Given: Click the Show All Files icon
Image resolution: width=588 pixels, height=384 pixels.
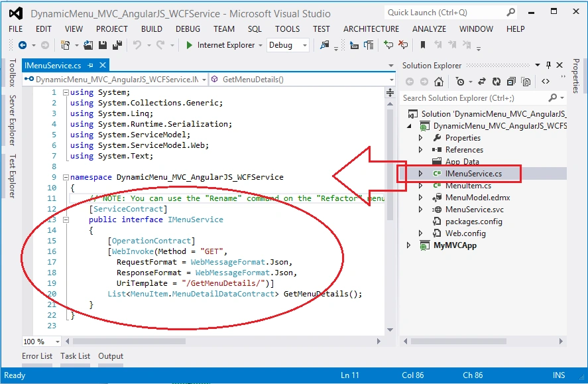Looking at the screenshot, I should (x=526, y=82).
